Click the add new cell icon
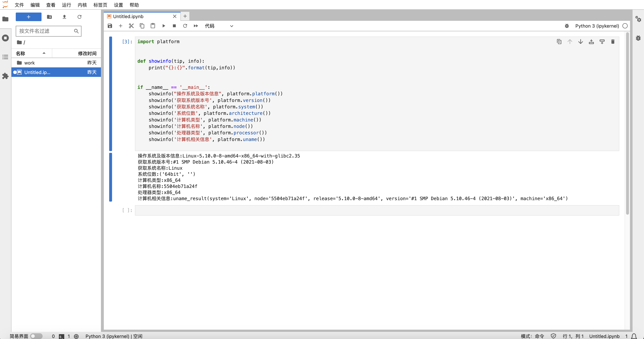 [x=120, y=26]
